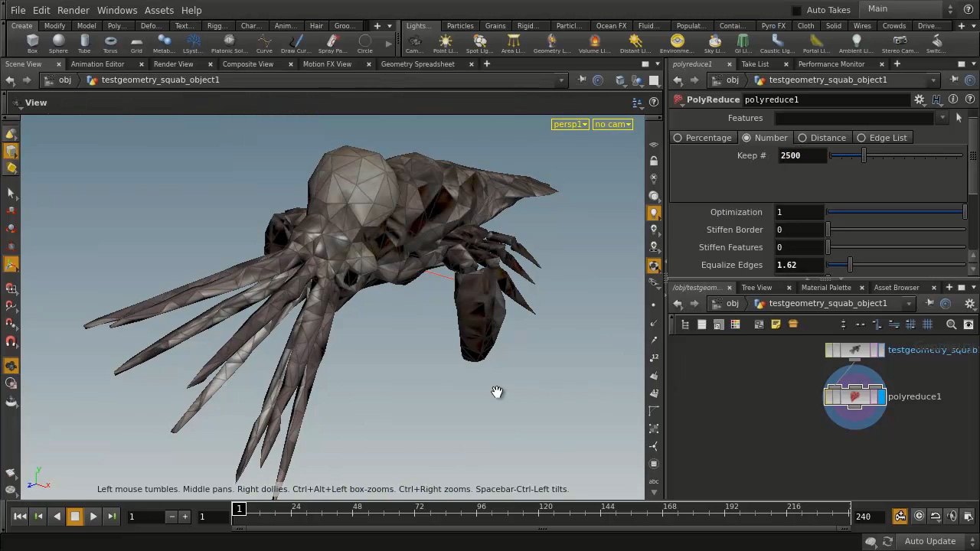Open the no cam camera menu
This screenshot has height=551, width=980.
click(612, 124)
